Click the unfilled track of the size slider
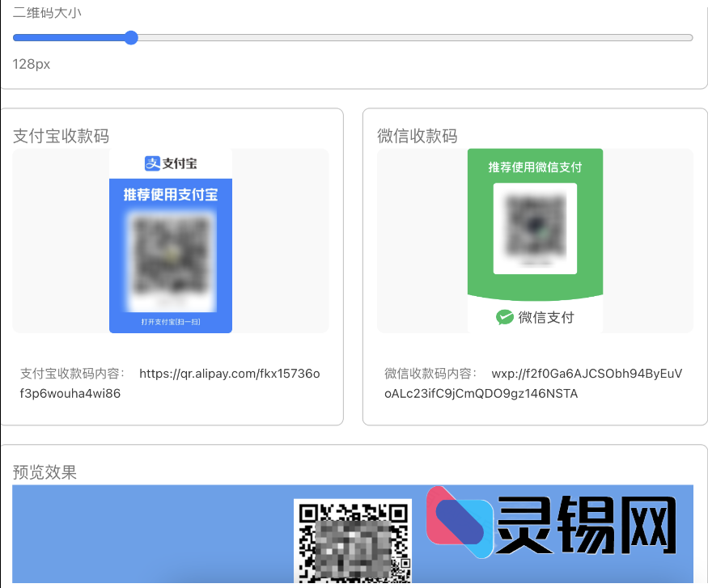 click(415, 37)
